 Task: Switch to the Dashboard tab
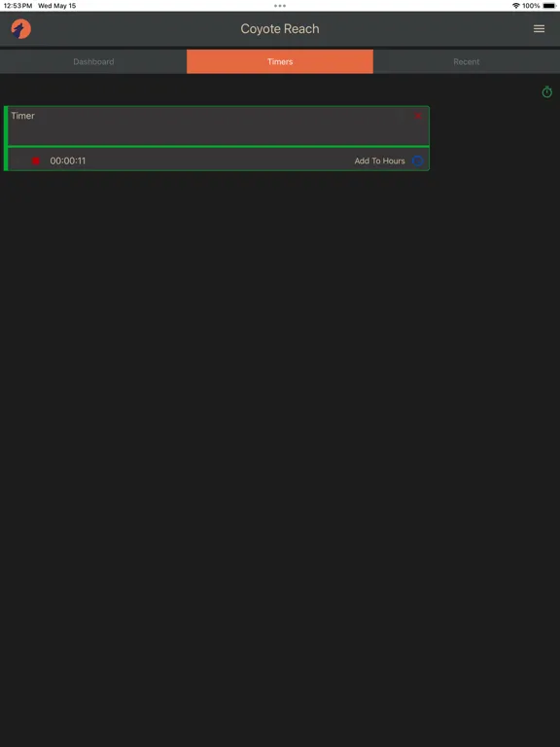[93, 61]
